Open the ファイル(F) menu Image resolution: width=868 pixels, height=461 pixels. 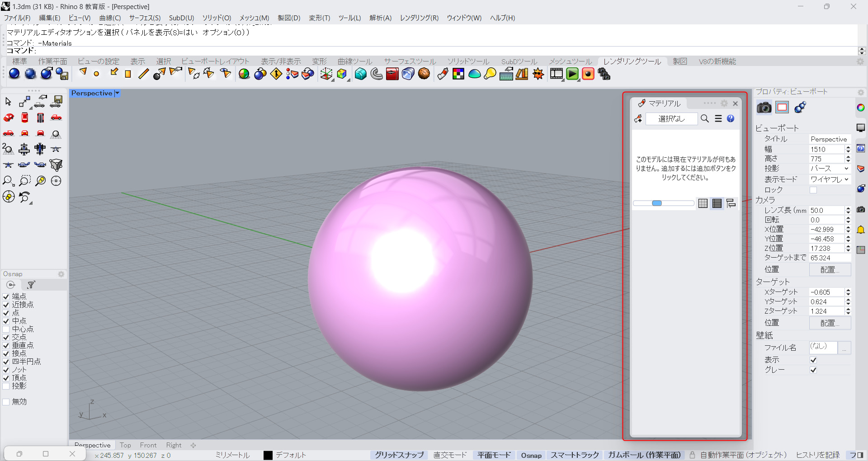click(x=17, y=18)
